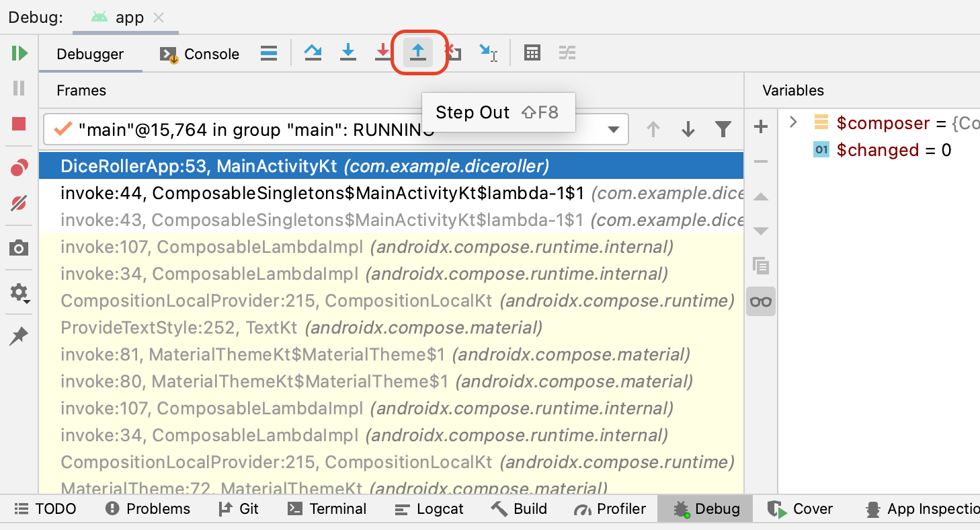Stop the debug session

19,124
